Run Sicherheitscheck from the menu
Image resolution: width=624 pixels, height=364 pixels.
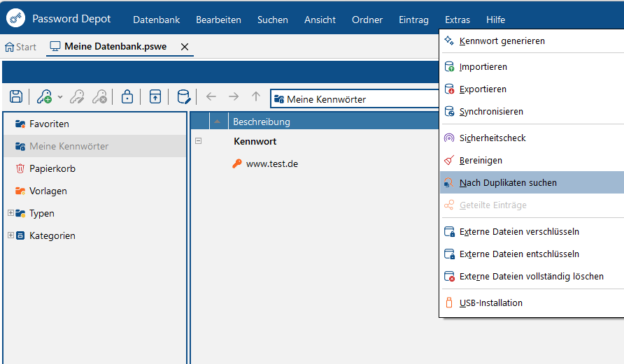point(532,138)
